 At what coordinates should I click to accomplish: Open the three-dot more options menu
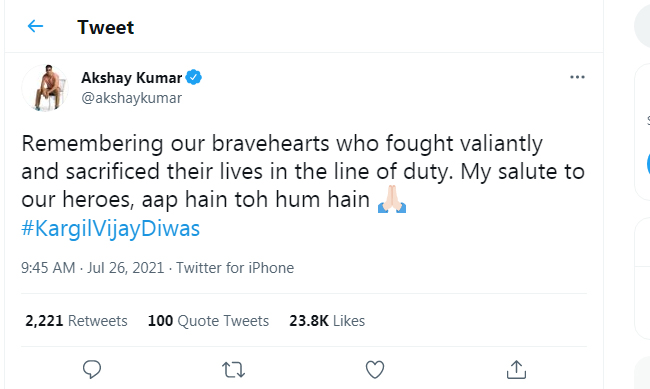[x=577, y=77]
